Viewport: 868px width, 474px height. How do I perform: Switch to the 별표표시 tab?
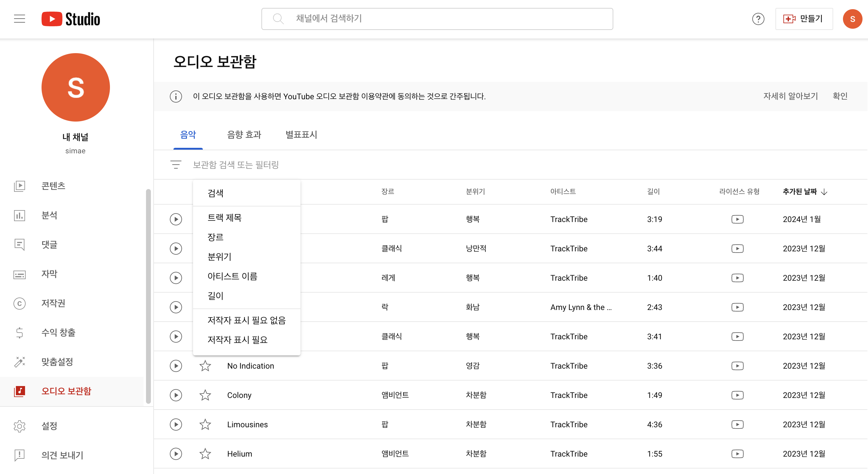(x=301, y=135)
